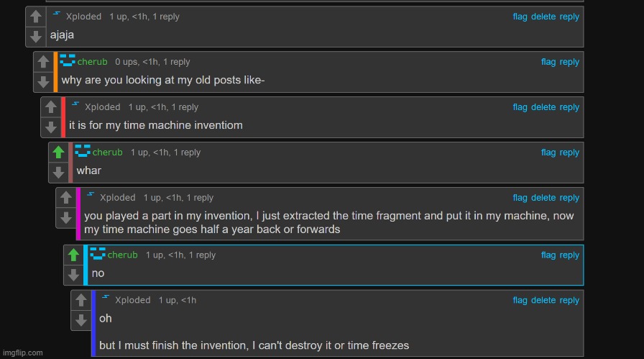Image resolution: width=644 pixels, height=359 pixels.
Task: Downvote cherub's "no" comment
Action: [73, 275]
